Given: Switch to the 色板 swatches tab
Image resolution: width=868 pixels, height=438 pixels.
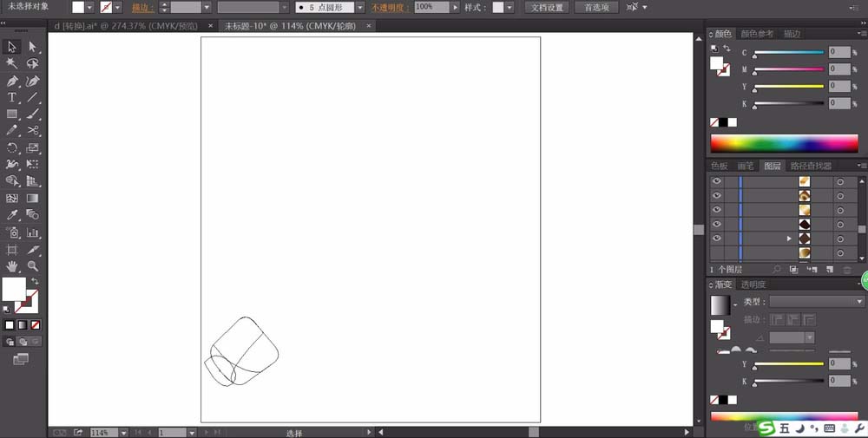Looking at the screenshot, I should pos(720,166).
